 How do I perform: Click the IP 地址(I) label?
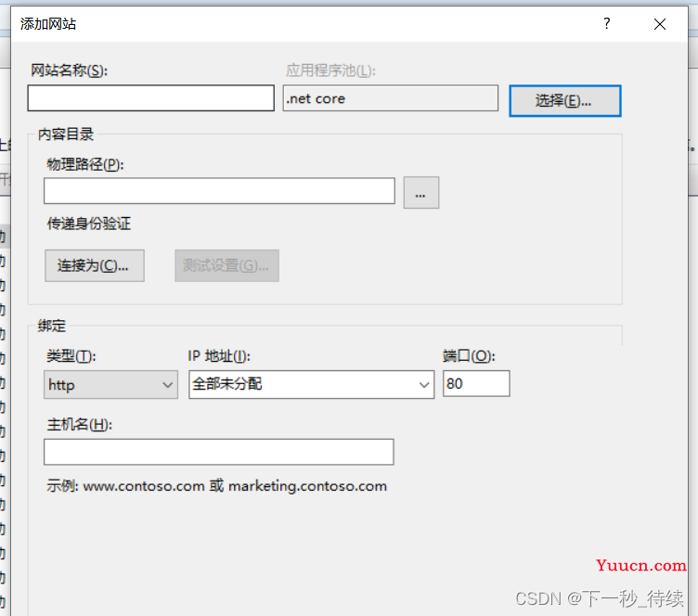[x=218, y=356]
